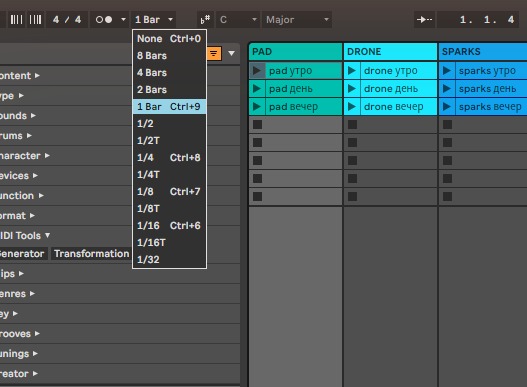
Task: Select None quantization option
Action: (169, 39)
